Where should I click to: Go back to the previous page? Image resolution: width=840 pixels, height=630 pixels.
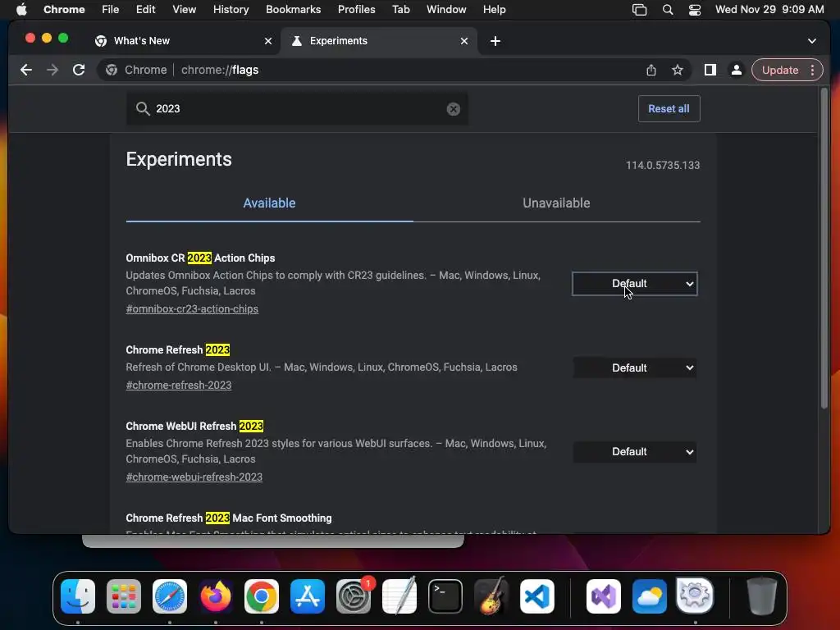coord(25,71)
